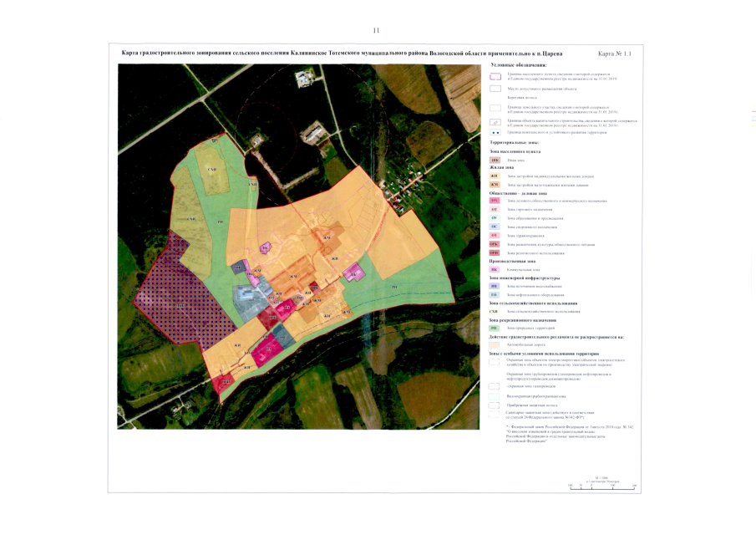756x535 pixels.
Task: Click the ИВ water supply legend icon
Action: [x=495, y=286]
